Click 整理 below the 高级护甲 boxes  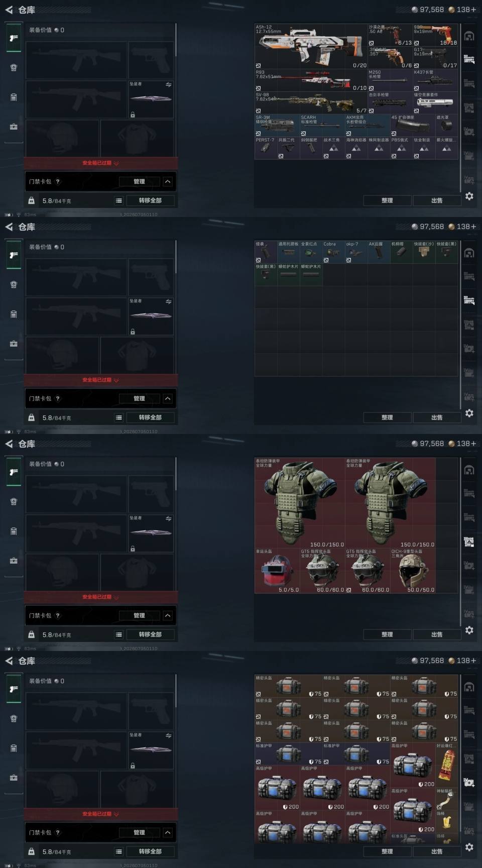[x=387, y=851]
